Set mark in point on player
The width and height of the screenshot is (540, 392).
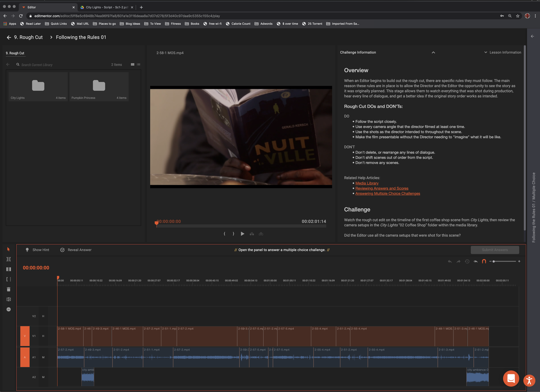click(x=224, y=234)
